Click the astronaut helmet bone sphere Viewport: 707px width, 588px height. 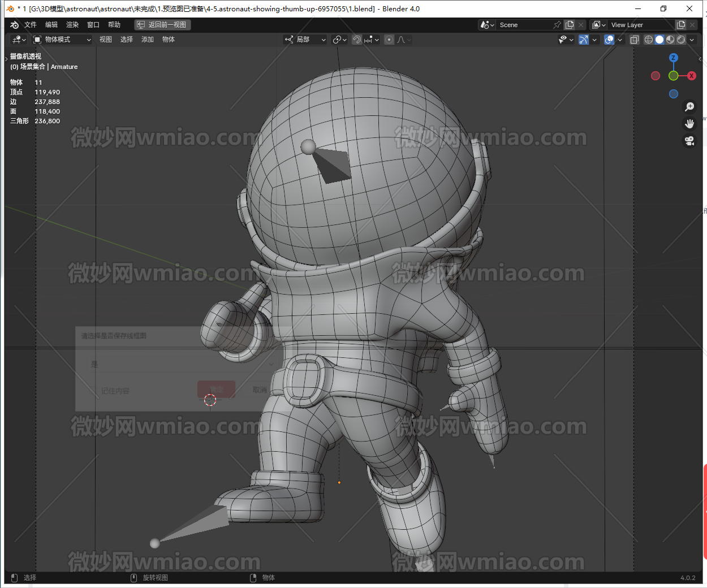click(x=308, y=147)
